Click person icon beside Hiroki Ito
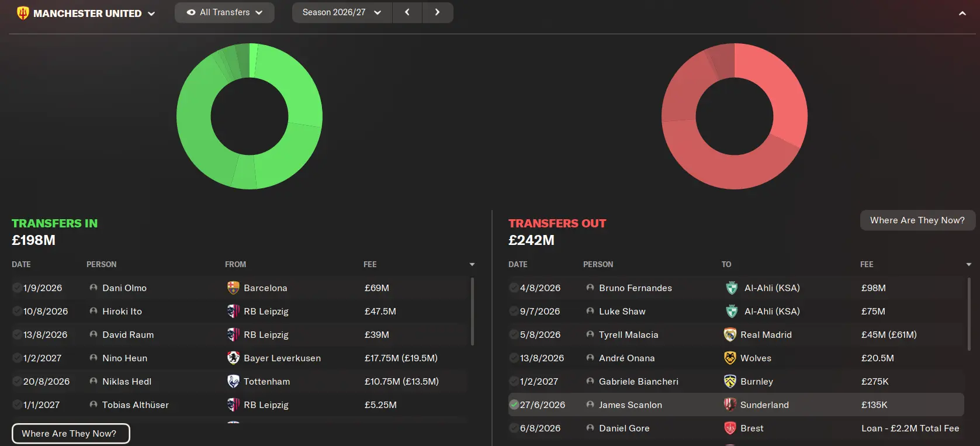Viewport: 980px width, 446px height. pos(94,311)
